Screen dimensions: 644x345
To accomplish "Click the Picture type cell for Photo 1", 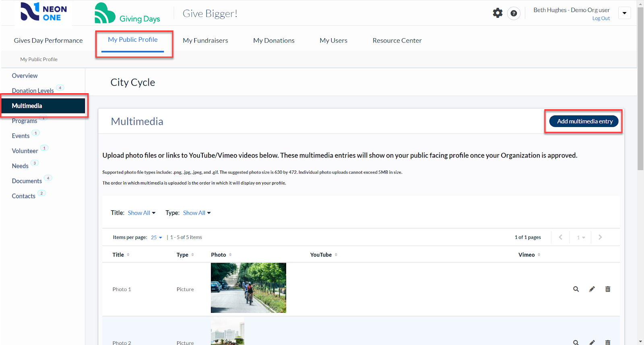I will [185, 289].
